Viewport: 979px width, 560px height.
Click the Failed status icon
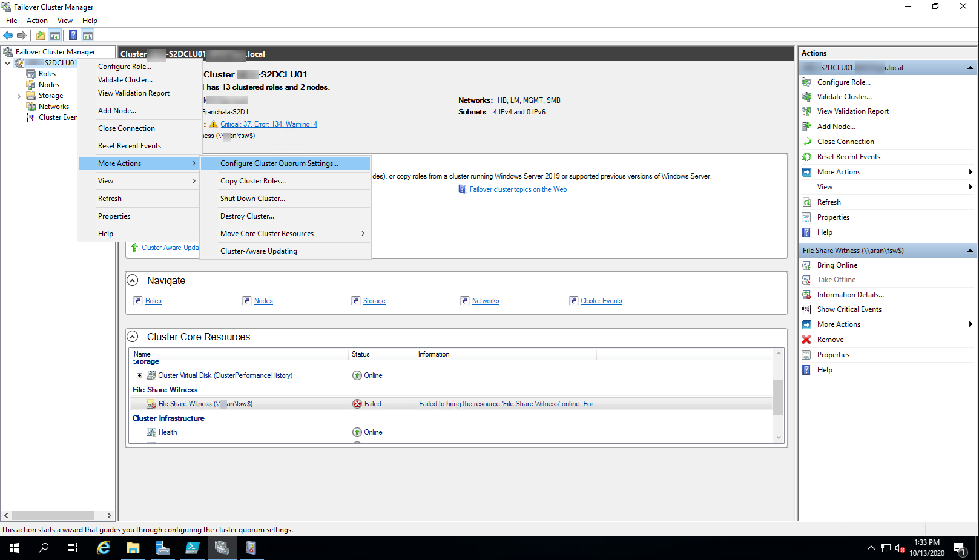357,404
